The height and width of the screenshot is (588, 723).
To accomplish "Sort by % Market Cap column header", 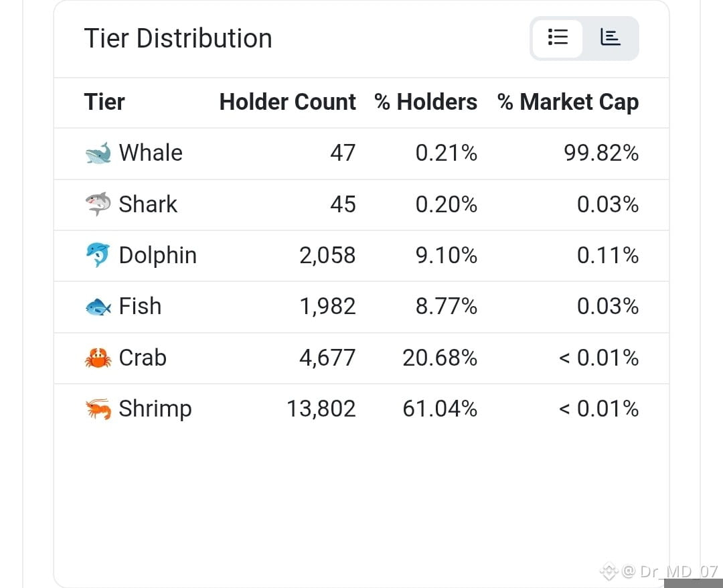I will [x=568, y=102].
